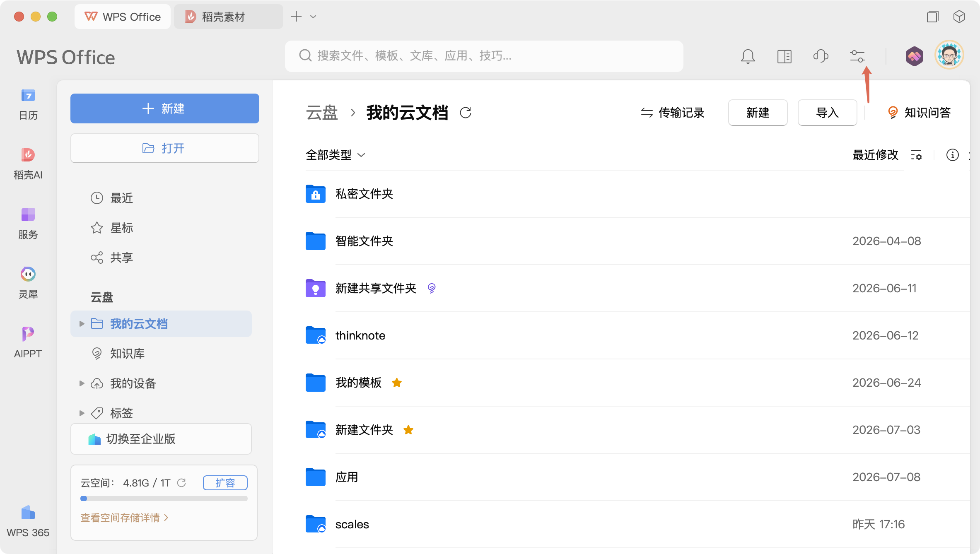Show the details info icon

tap(952, 155)
